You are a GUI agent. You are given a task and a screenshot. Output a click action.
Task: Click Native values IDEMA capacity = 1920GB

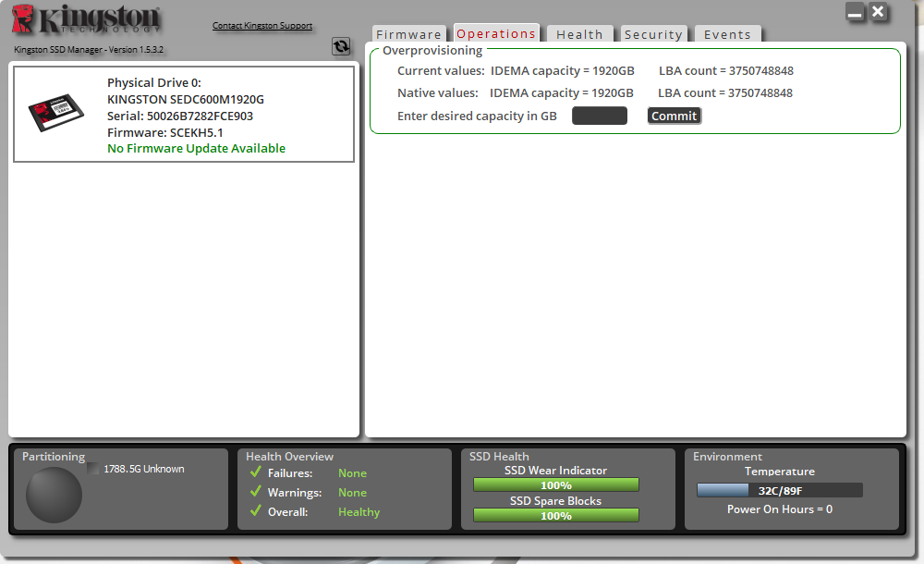(x=561, y=93)
